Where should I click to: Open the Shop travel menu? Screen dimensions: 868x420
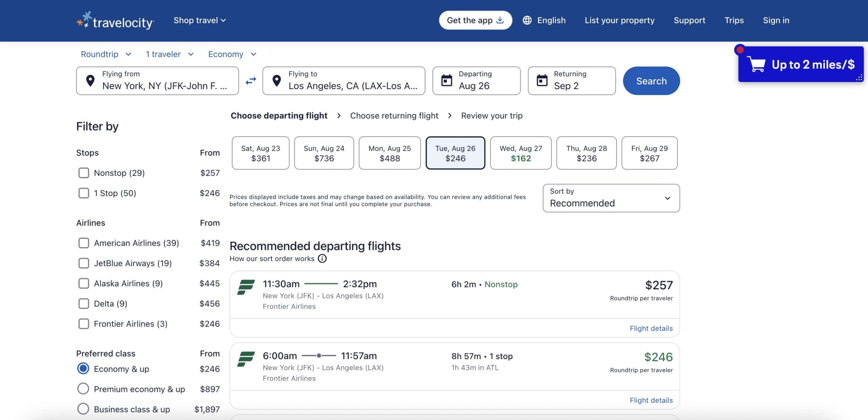[199, 20]
